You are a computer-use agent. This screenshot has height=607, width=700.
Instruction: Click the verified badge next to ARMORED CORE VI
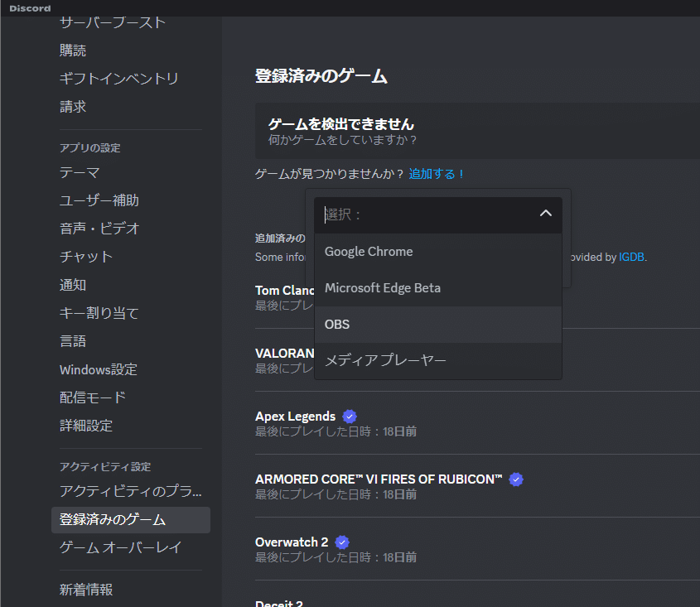click(x=516, y=479)
